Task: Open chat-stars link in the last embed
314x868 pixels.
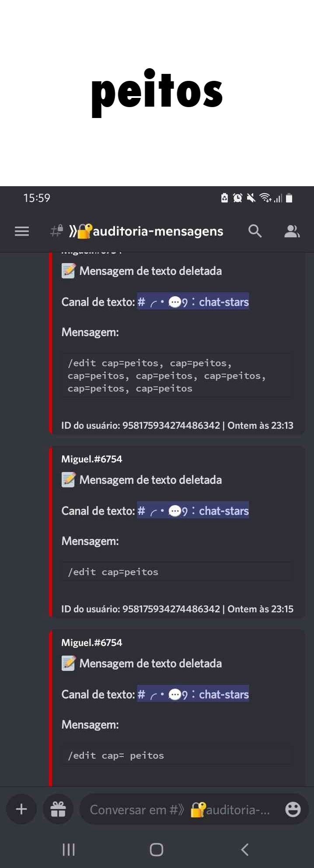Action: 193,694
